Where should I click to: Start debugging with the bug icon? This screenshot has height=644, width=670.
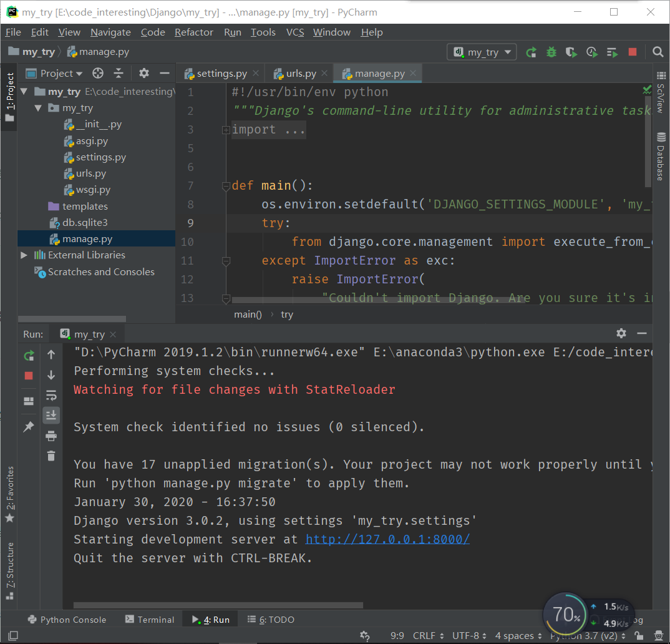coord(551,52)
